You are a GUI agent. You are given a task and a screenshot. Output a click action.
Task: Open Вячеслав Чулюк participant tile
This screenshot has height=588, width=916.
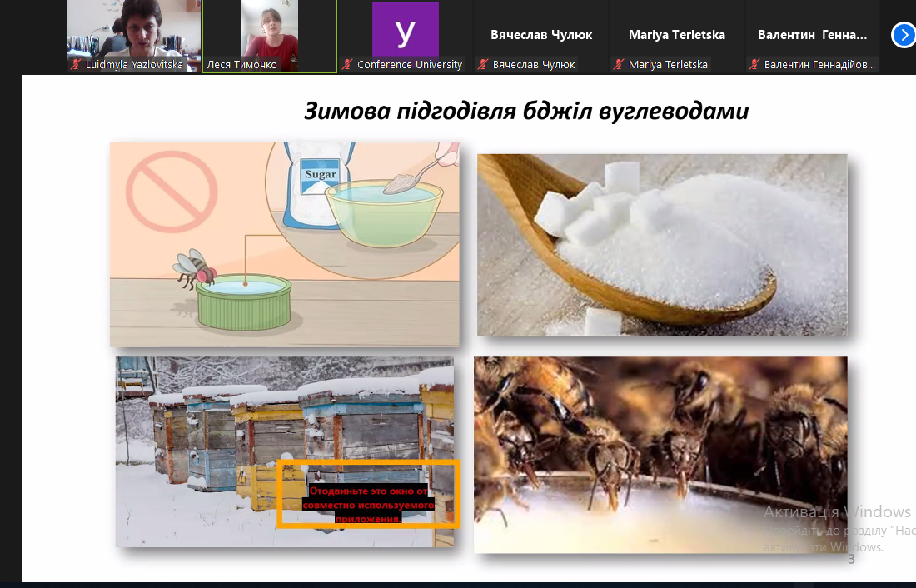[541, 37]
